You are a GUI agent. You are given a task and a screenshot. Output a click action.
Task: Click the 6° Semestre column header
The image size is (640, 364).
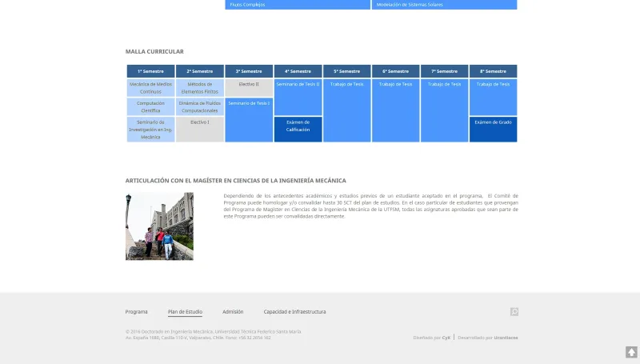coord(395,71)
